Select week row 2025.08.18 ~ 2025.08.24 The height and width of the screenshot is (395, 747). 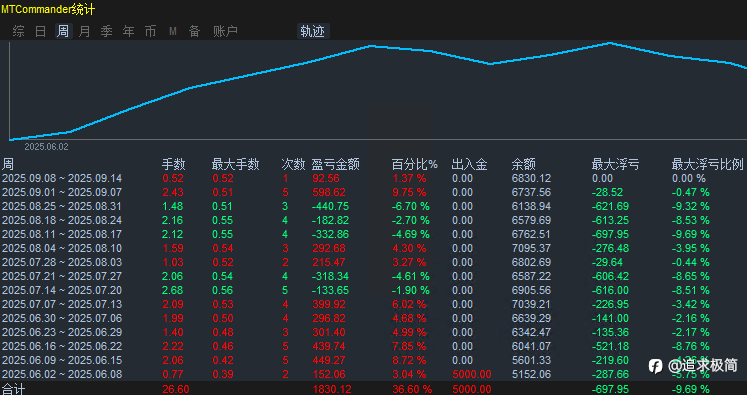point(374,220)
